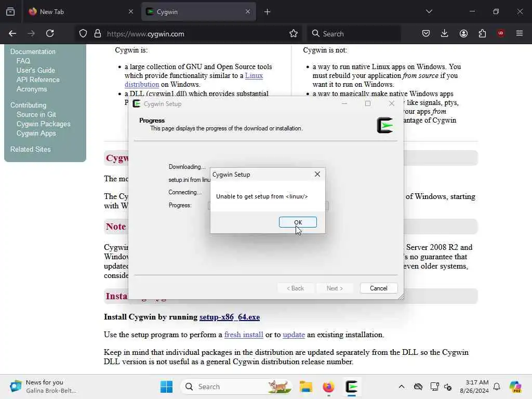Open the notifications bell icon
Viewport: 532px width, 399px height.
[x=497, y=387]
